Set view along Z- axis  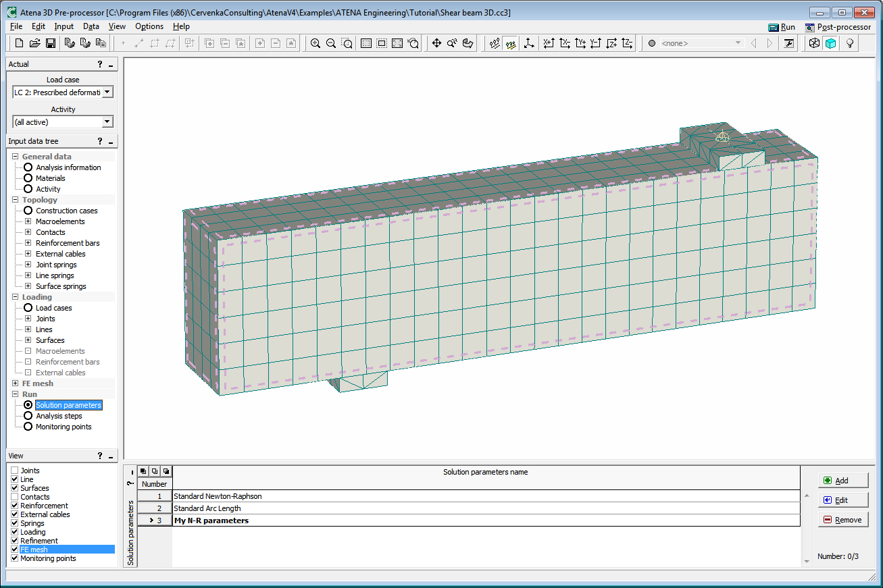coord(627,43)
